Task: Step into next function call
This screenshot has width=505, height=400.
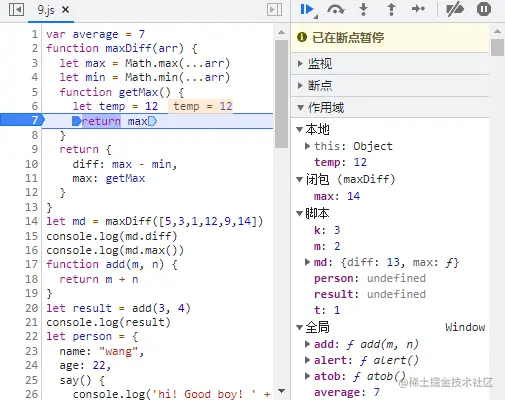Action: [364, 9]
